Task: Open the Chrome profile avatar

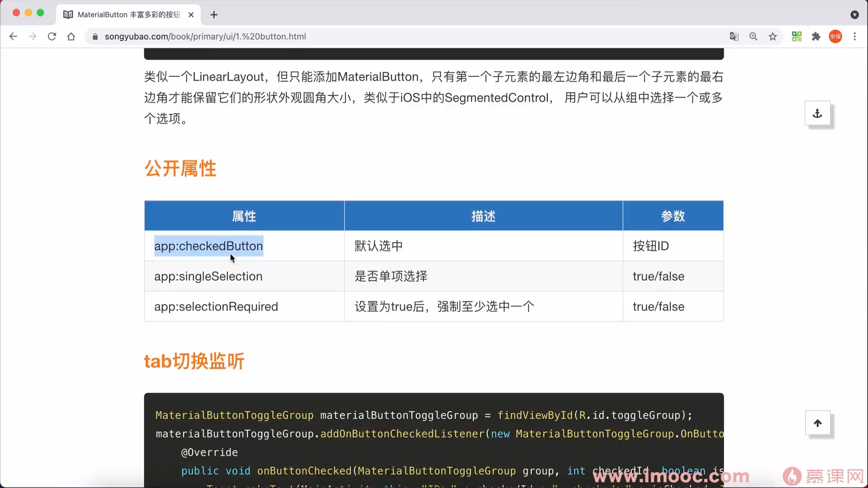Action: pyautogui.click(x=835, y=37)
